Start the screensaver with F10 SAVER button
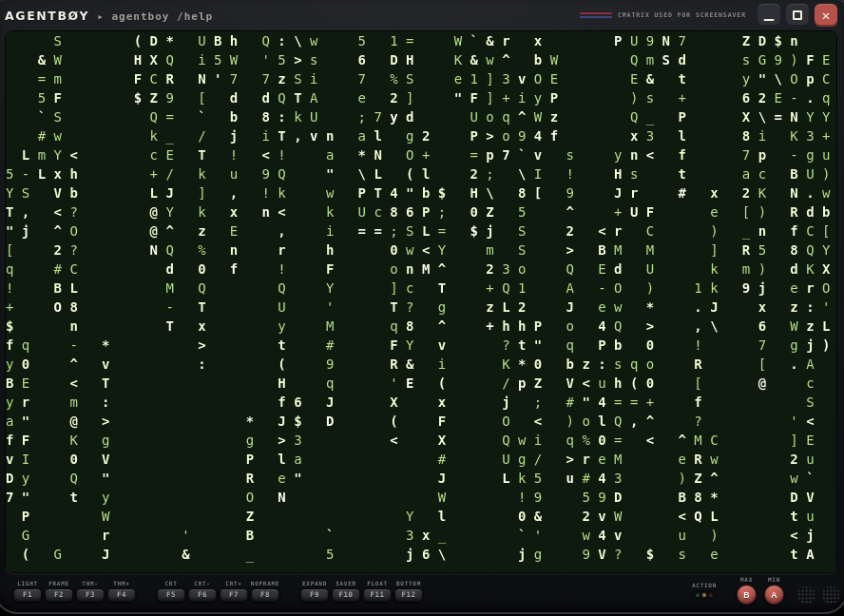This screenshot has height=616, width=844. point(346,594)
